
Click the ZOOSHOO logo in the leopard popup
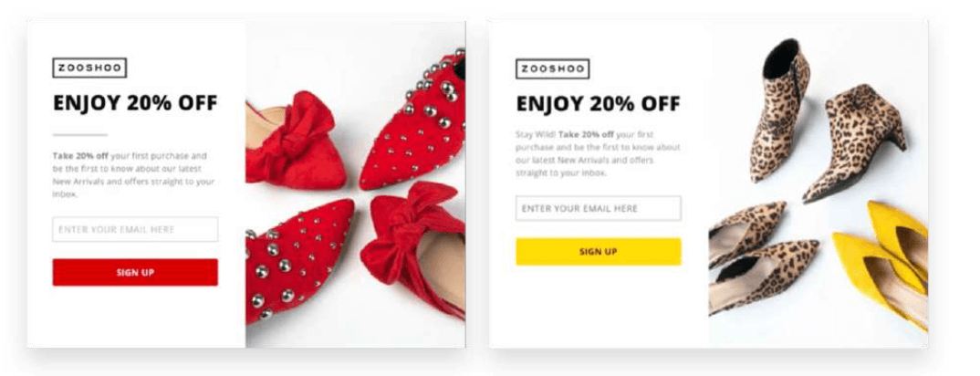552,68
